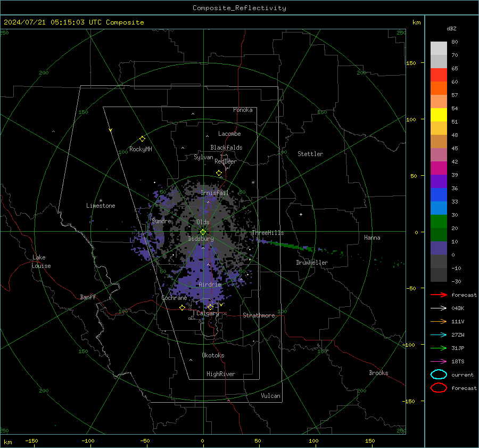The height and width of the screenshot is (448, 479).
Task: Select the yellow radar-site diamond at Didsbury
Action: coord(203,232)
